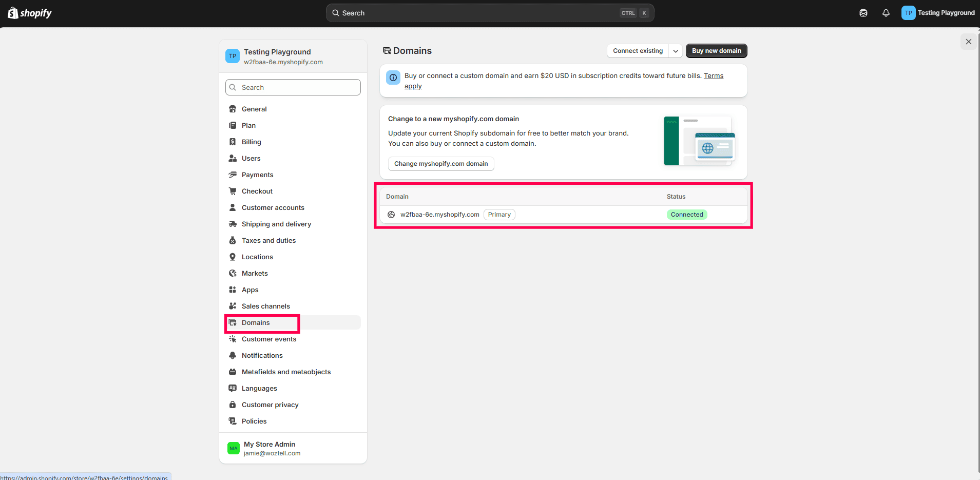This screenshot has height=480, width=980.
Task: Click the globe icon beside w2fbaa-6e.myshopify.com
Action: tap(391, 215)
